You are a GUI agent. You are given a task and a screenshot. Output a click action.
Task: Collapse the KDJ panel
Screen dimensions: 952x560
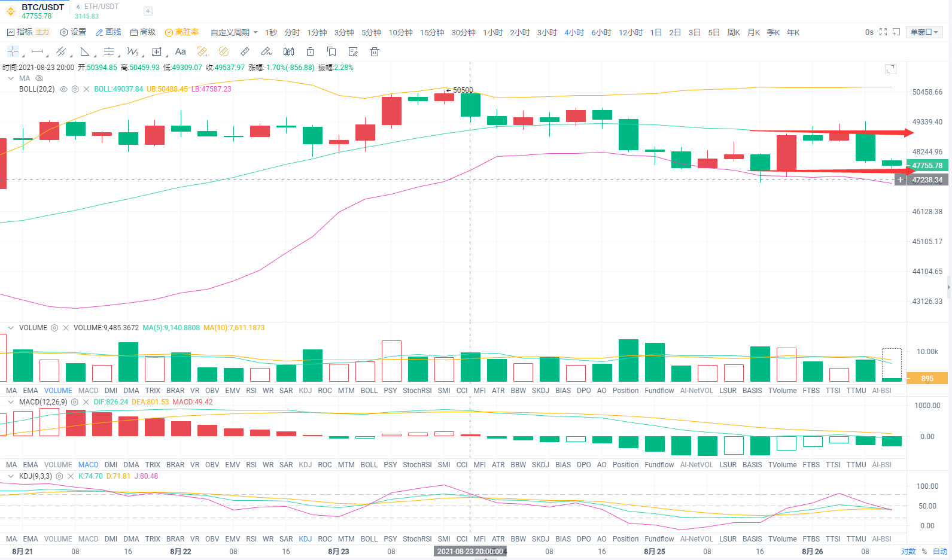coord(11,476)
